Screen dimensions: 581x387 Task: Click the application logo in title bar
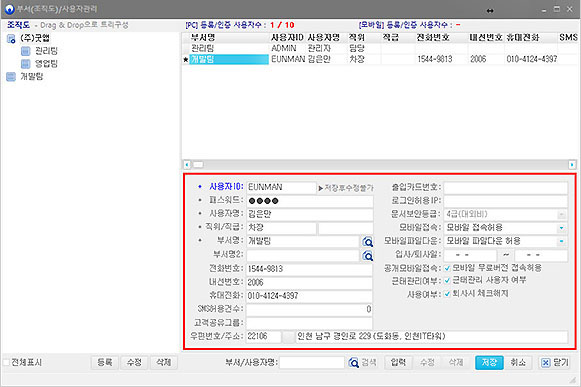pyautogui.click(x=9, y=9)
